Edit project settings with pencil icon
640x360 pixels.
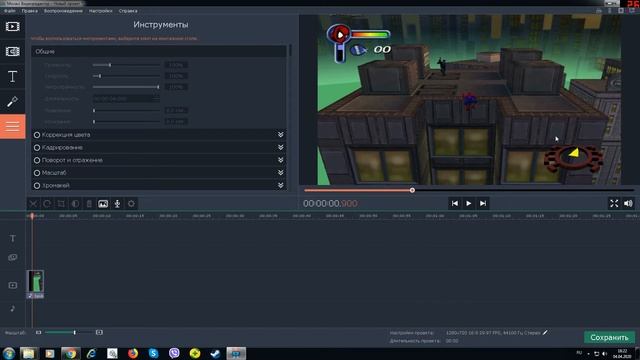tap(545, 333)
